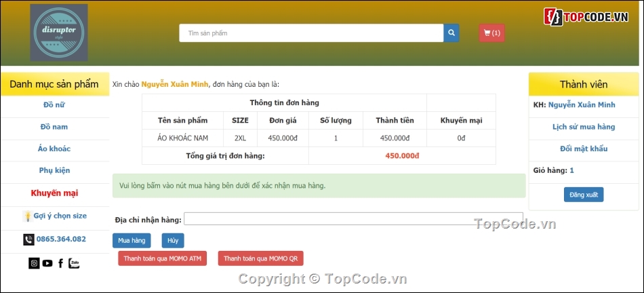Click the Hủy button
The height and width of the screenshot is (293, 644).
[x=173, y=240]
